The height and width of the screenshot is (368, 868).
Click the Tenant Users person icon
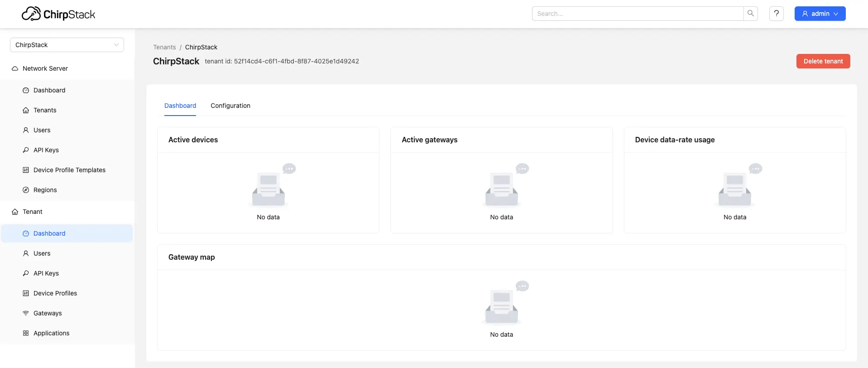point(26,253)
